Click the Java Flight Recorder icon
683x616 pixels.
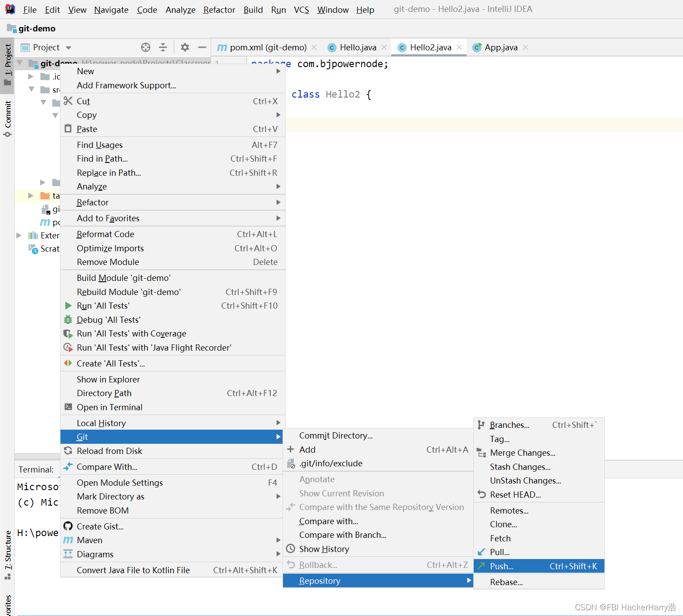coord(68,348)
